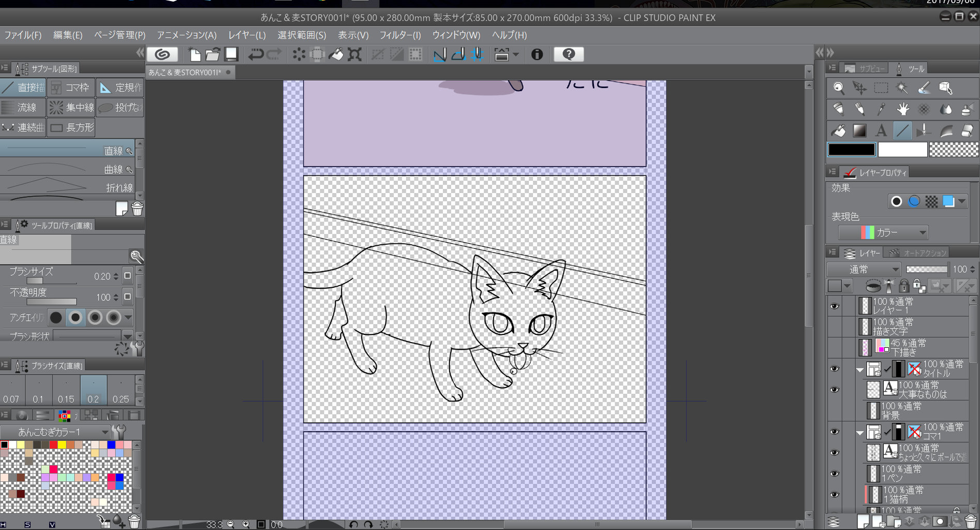The height and width of the screenshot is (530, 980).
Task: Choose the 曲線 sub tool
Action: [x=67, y=169]
